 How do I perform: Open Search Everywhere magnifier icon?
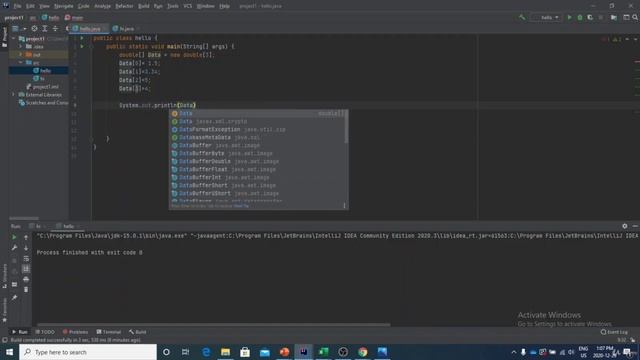635,18
